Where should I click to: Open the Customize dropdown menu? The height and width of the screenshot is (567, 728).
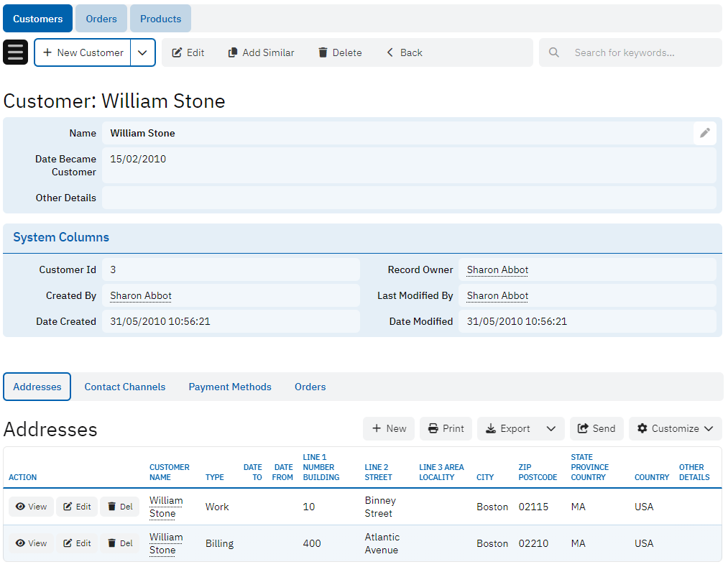(675, 428)
